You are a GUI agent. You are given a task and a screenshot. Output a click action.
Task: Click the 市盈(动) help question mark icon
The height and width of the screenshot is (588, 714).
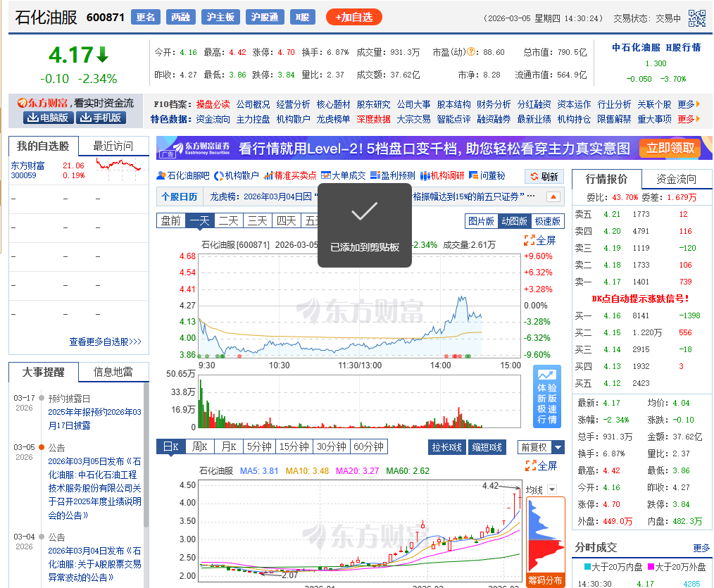(x=471, y=52)
